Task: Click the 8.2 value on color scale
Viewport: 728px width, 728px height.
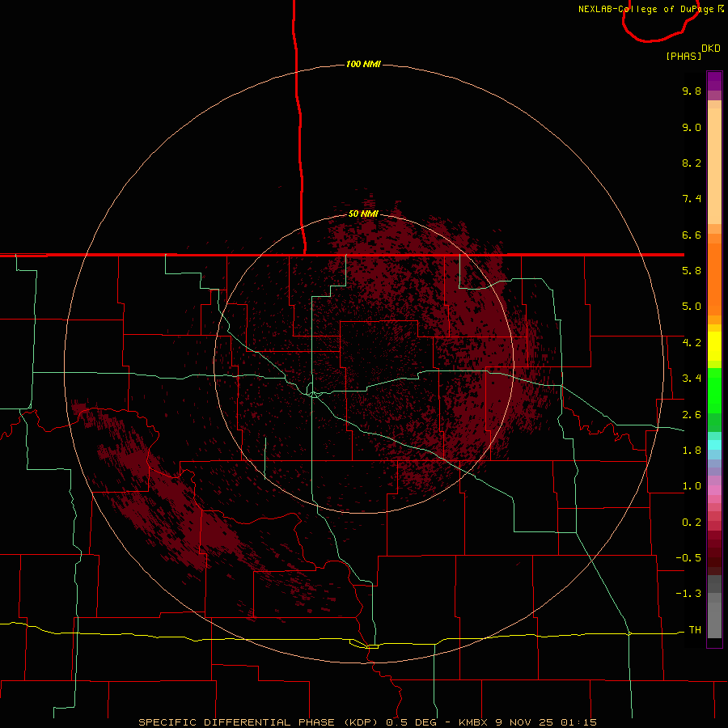Action: (x=692, y=163)
